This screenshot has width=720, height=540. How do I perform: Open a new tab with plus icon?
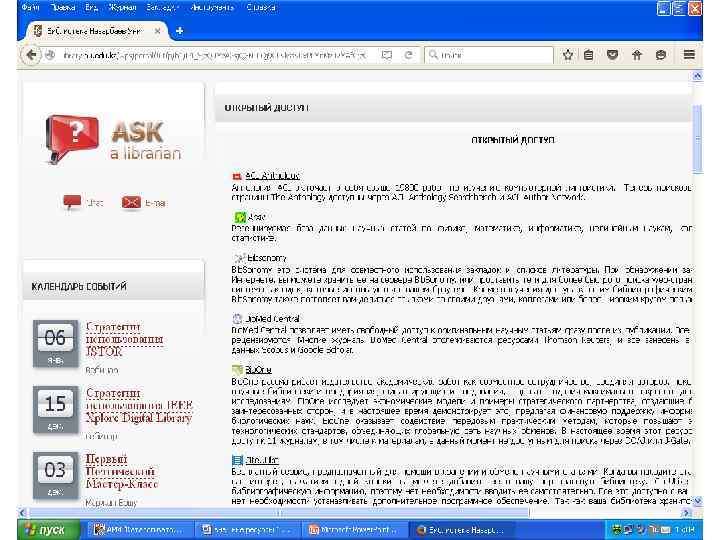click(180, 31)
